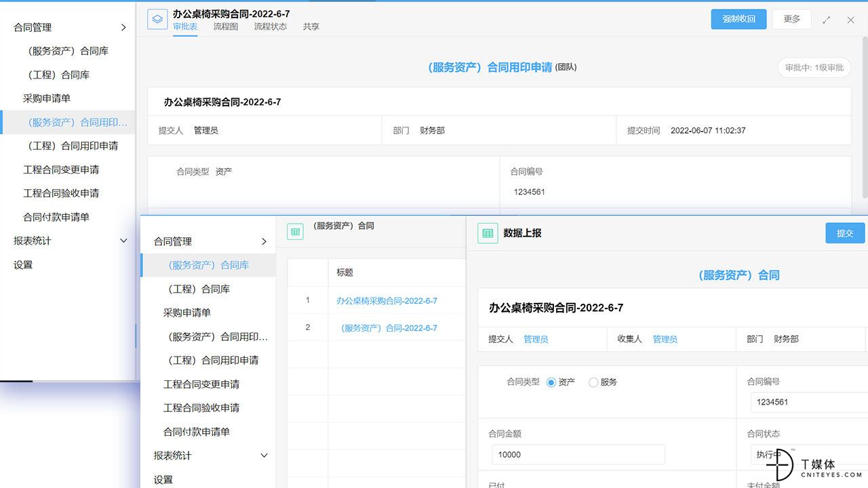868x488 pixels.
Task: Click the contract number value 1234561 in approval form
Action: click(529, 192)
